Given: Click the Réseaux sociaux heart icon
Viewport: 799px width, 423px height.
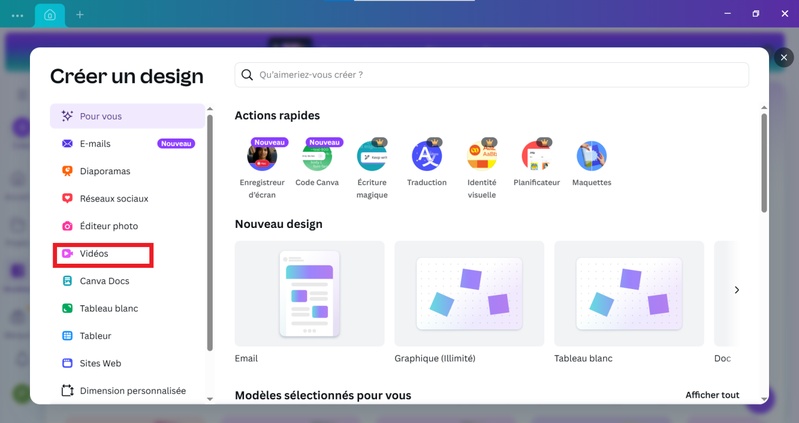Looking at the screenshot, I should point(67,198).
